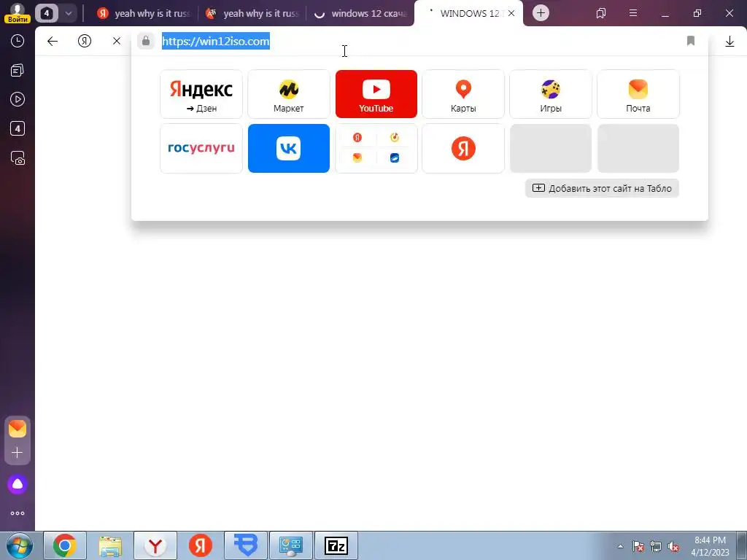Open the video play icon in sidebar
Image resolution: width=747 pixels, height=560 pixels.
click(18, 99)
